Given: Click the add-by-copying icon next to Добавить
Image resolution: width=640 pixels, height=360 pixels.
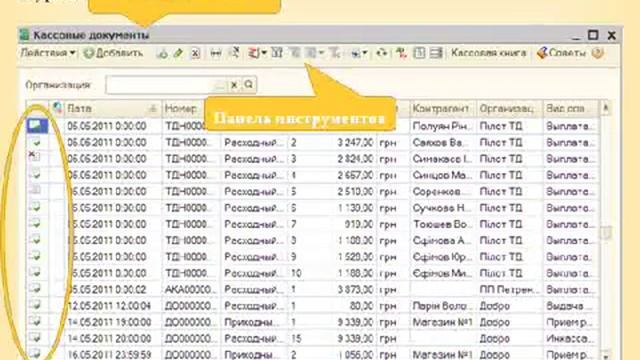Looking at the screenshot, I should coord(162,53).
